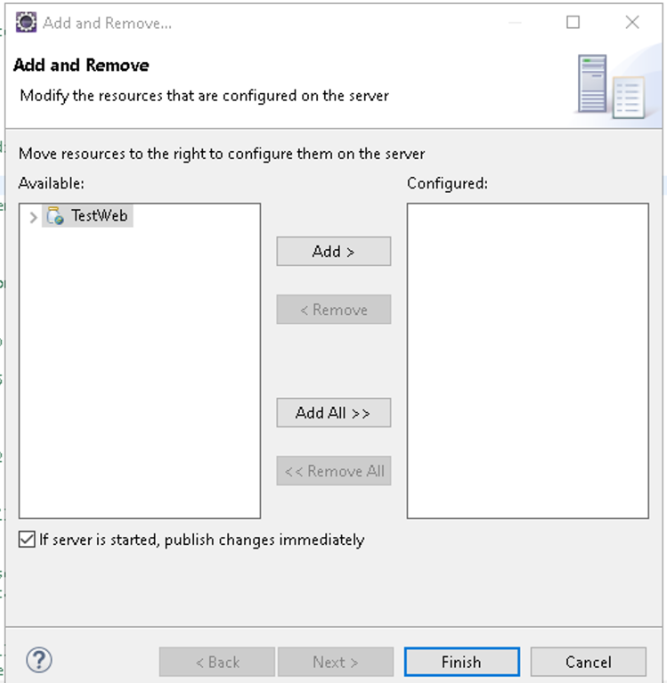This screenshot has width=667, height=683.
Task: Click the greyed-out < Back button
Action: point(217,662)
